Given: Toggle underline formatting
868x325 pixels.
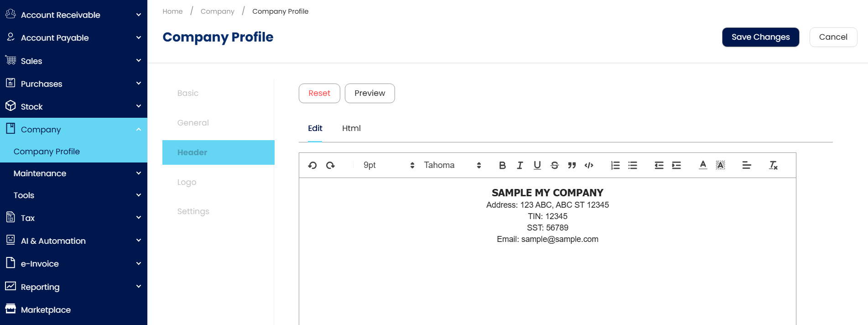Looking at the screenshot, I should pos(537,165).
